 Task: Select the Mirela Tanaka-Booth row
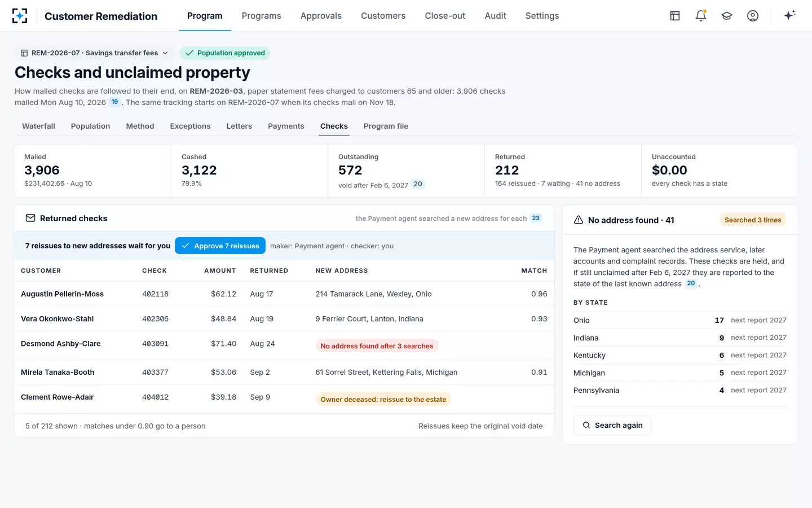(x=284, y=373)
